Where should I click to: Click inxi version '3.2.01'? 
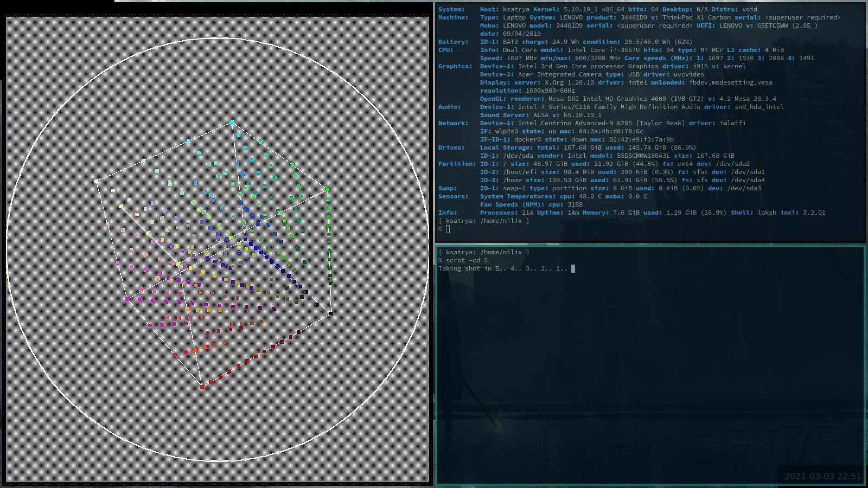point(814,213)
